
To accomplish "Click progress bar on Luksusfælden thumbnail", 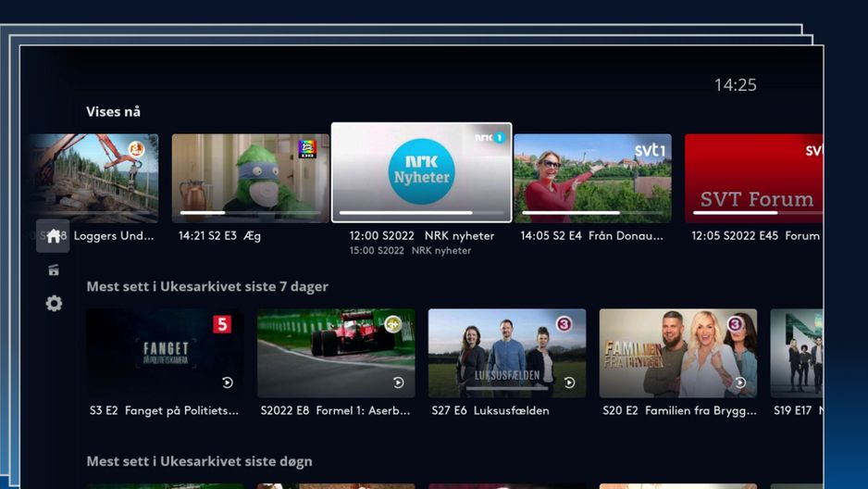I will point(507,389).
